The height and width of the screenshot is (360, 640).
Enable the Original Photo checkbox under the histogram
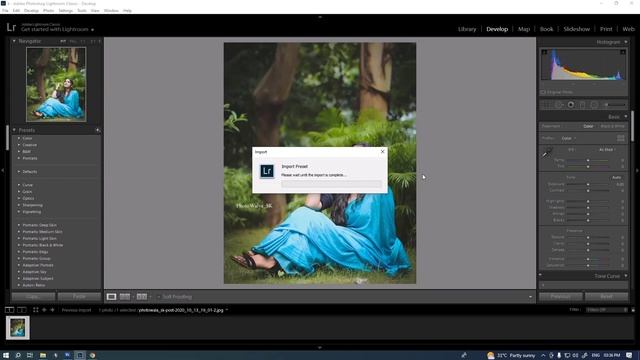point(543,92)
